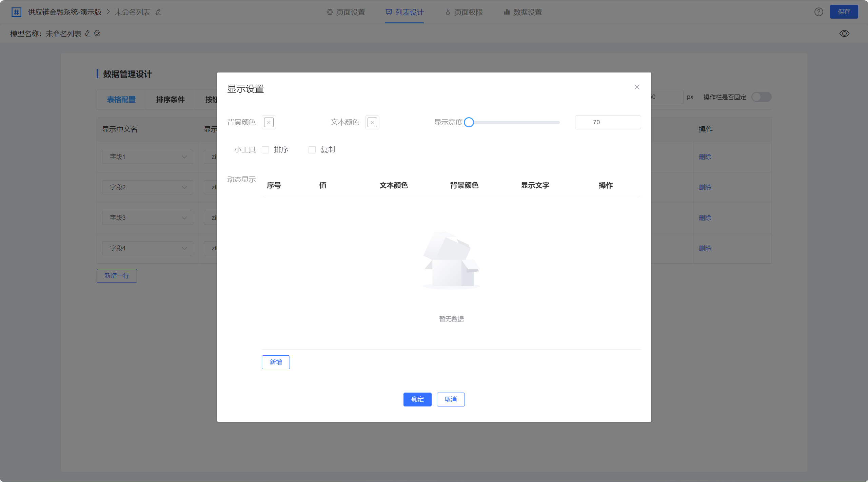Enable the 排序 checkbox
The width and height of the screenshot is (868, 482).
(x=265, y=149)
